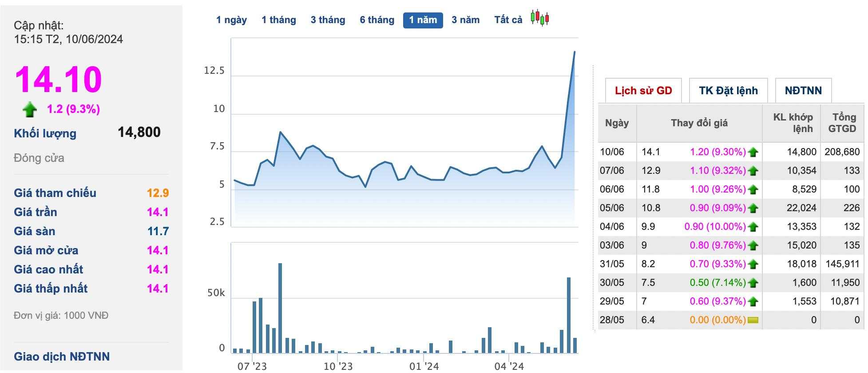Viewport: 868px width, 373px height.
Task: Click total value 10,871 in 29/05 row
Action: [x=845, y=301]
